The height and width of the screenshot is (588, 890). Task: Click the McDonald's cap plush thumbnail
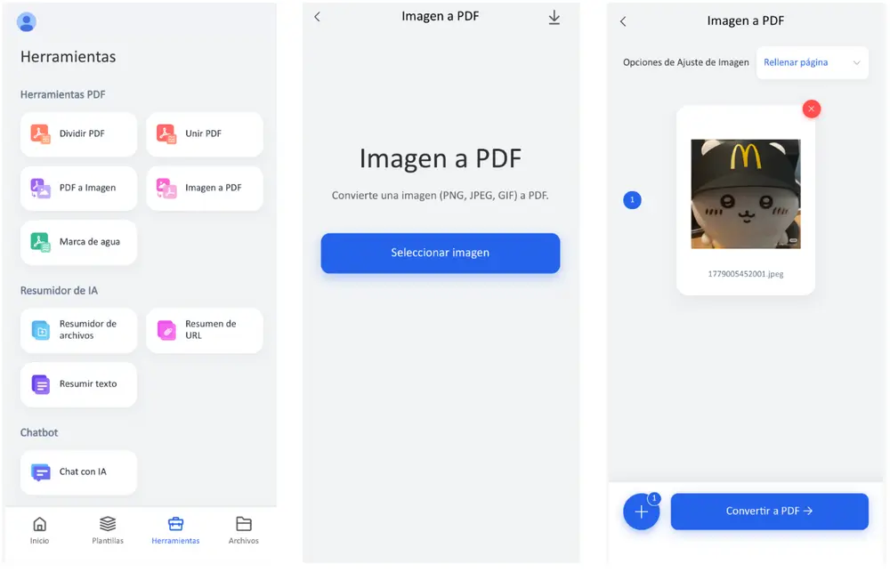coord(746,194)
